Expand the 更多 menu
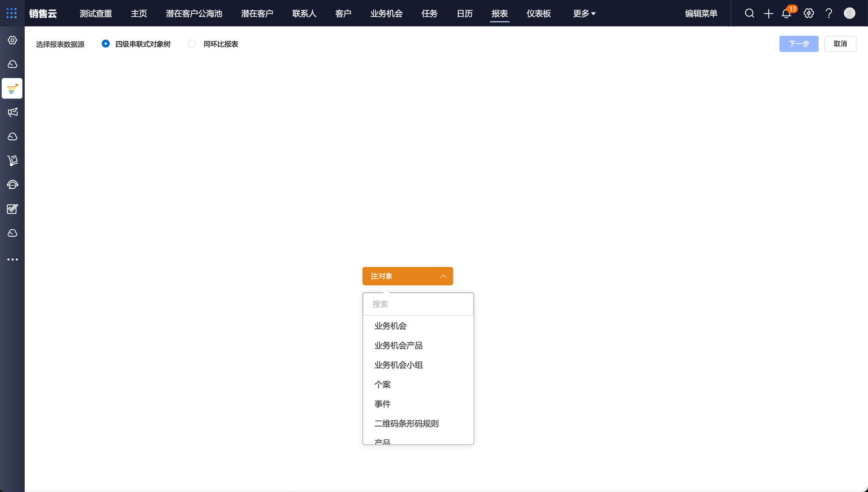868x492 pixels. tap(584, 13)
